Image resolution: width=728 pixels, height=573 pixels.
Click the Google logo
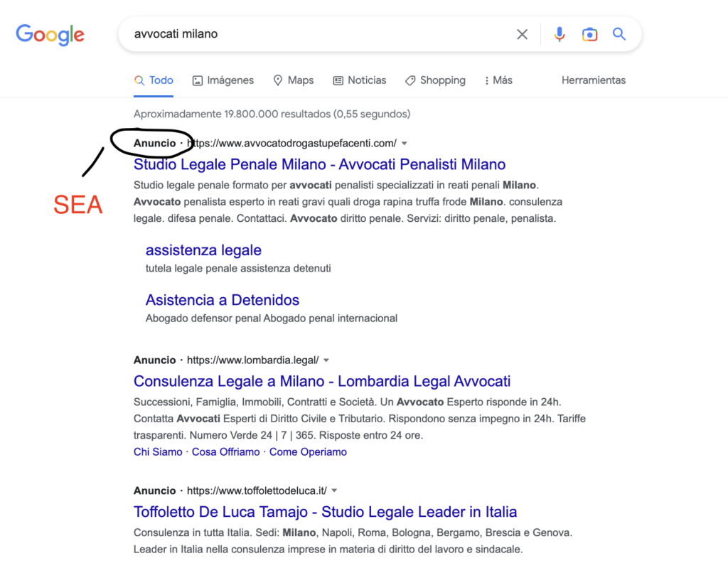[x=50, y=35]
